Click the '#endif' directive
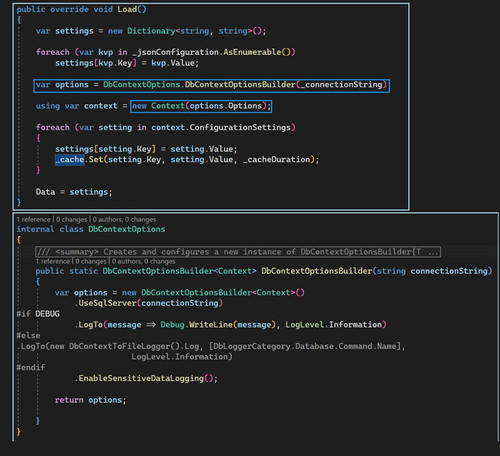The width and height of the screenshot is (500, 456). coord(31,367)
